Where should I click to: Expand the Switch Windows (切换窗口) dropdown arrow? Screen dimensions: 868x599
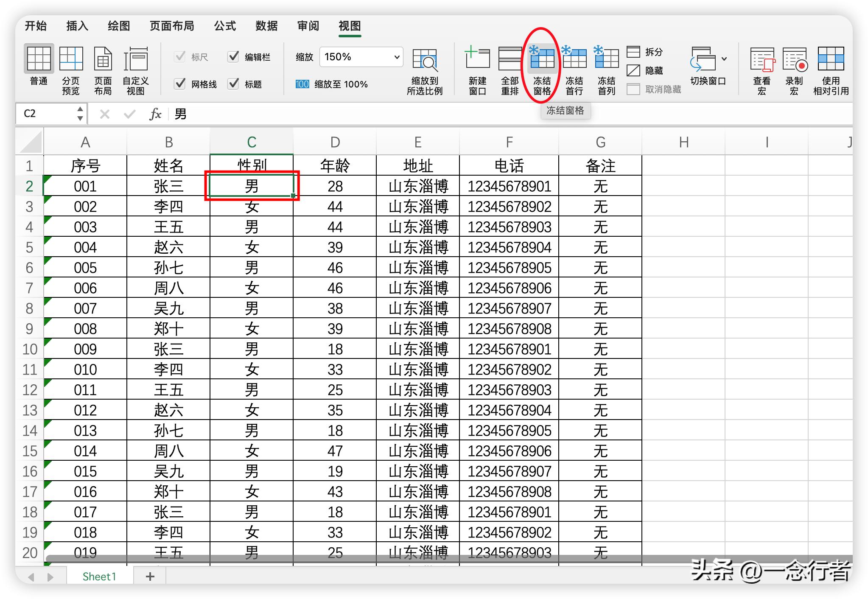[x=724, y=59]
